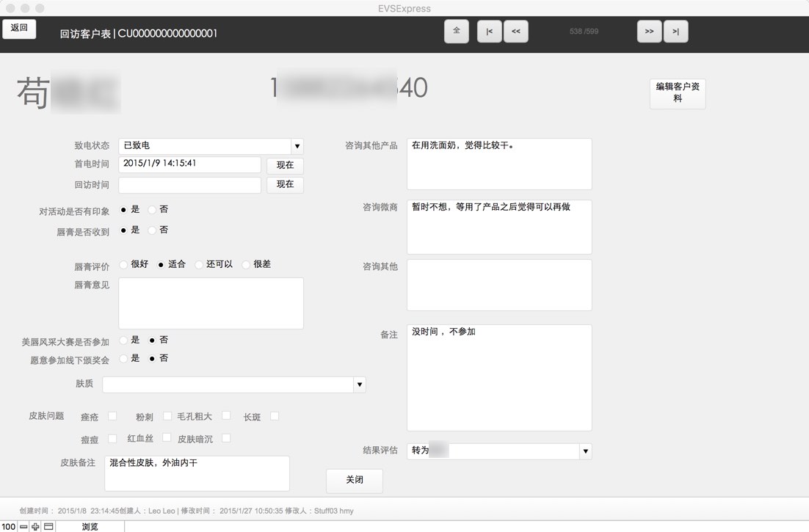809x532 pixels.
Task: Check the 红血丝 box
Action: tap(167, 437)
